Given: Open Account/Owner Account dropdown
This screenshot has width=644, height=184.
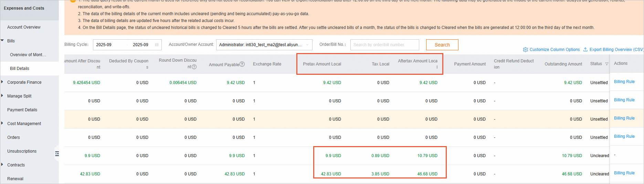Looking at the screenshot, I should point(264,45).
